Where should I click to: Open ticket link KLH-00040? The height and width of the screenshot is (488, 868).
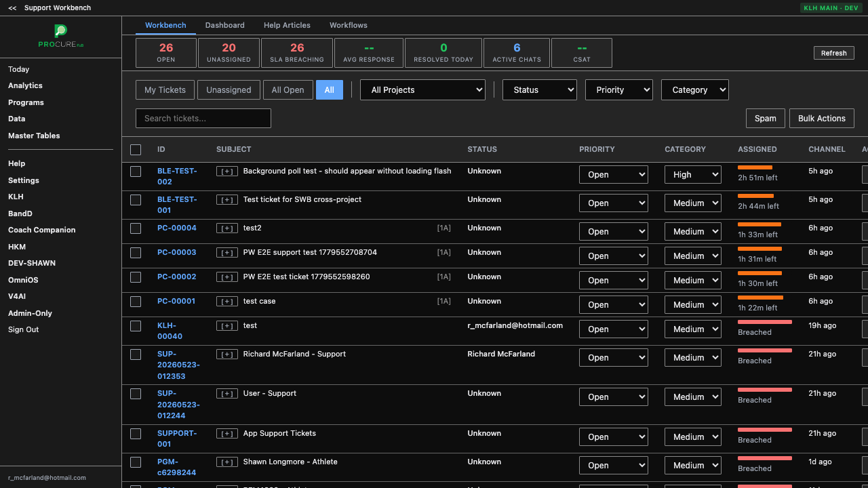tap(170, 331)
